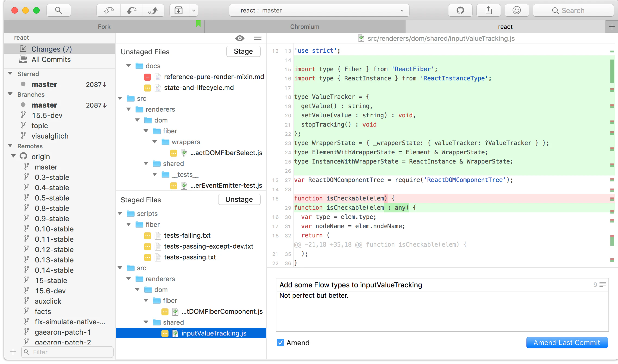Click the file list view mode icon
The height and width of the screenshot is (364, 618).
pyautogui.click(x=258, y=38)
